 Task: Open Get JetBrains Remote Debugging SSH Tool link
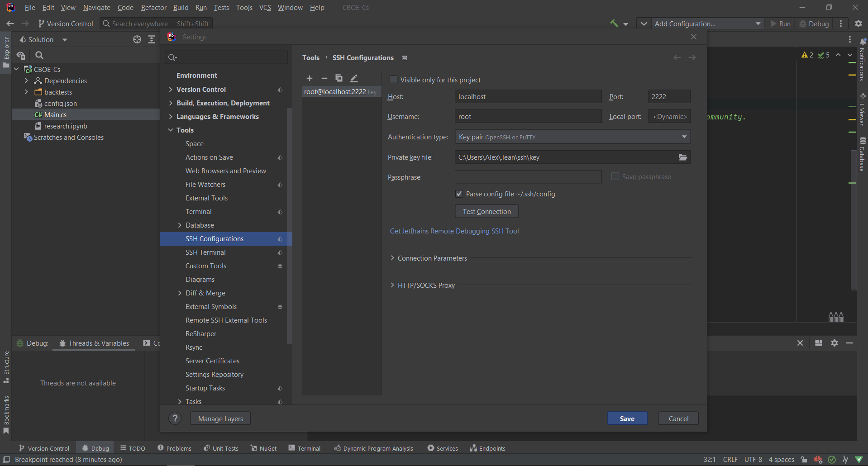pos(454,231)
